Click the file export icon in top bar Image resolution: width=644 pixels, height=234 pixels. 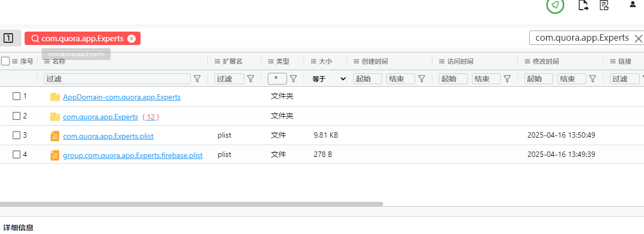(x=584, y=5)
